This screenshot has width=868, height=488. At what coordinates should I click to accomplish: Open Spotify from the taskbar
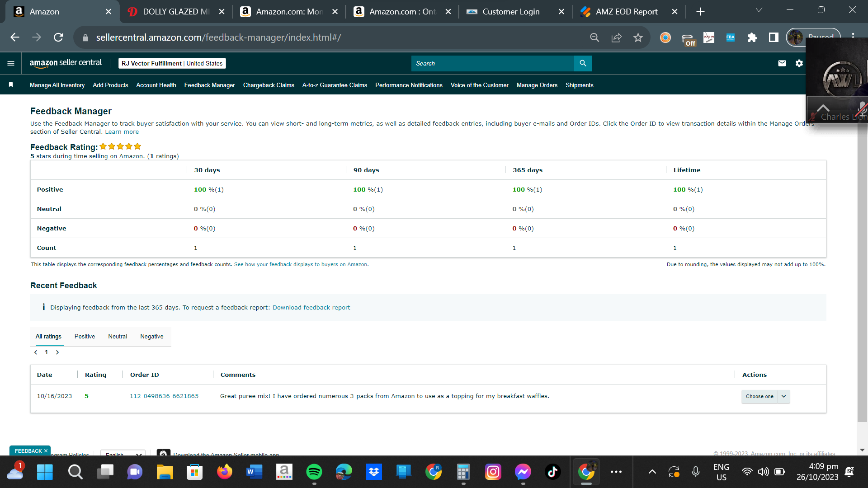314,472
